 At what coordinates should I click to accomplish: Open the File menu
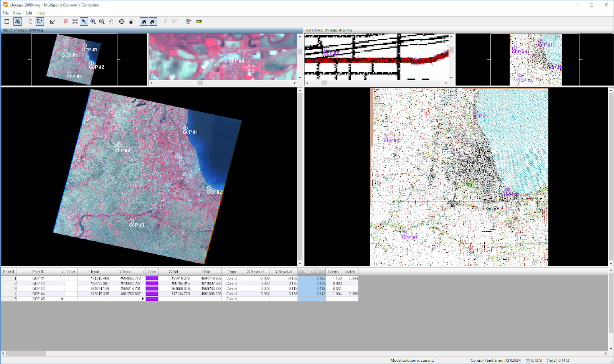pyautogui.click(x=6, y=13)
